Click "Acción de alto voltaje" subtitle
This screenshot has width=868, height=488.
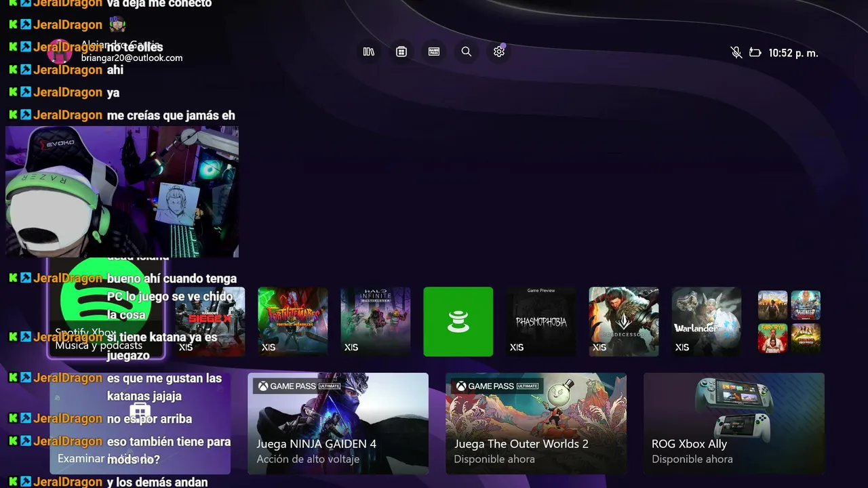click(x=308, y=459)
